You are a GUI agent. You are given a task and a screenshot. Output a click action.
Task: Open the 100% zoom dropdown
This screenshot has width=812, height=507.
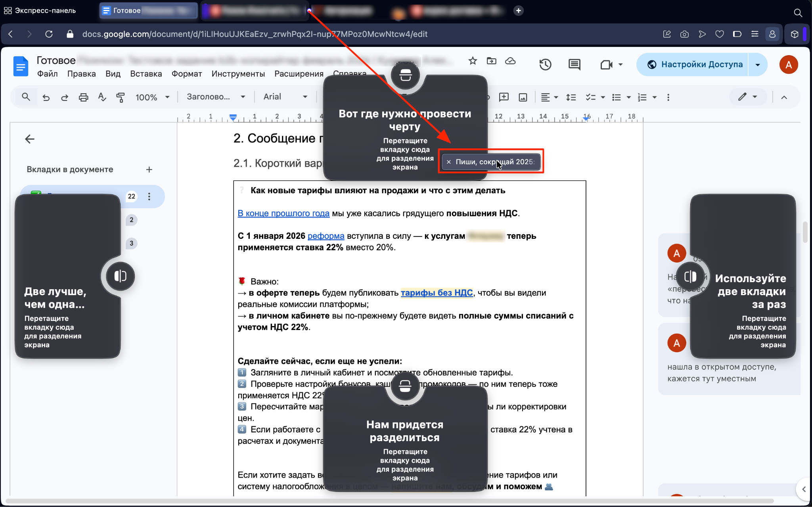pyautogui.click(x=152, y=97)
